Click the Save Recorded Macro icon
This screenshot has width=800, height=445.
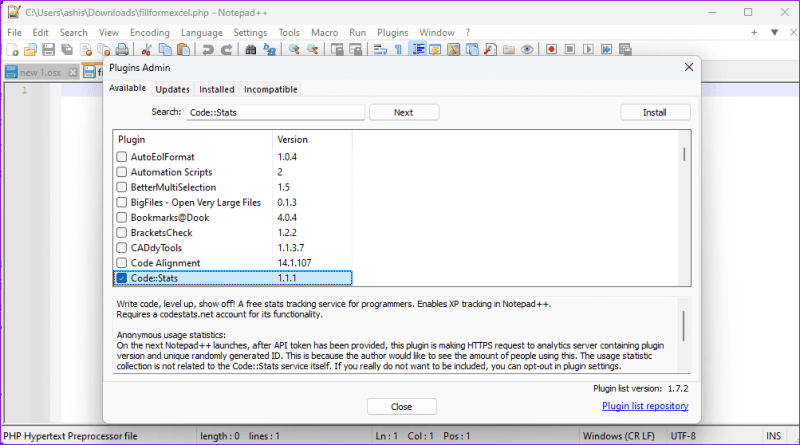625,50
